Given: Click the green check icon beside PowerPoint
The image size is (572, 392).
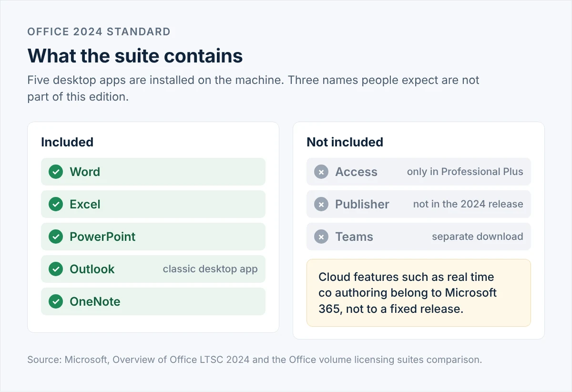Looking at the screenshot, I should [56, 237].
